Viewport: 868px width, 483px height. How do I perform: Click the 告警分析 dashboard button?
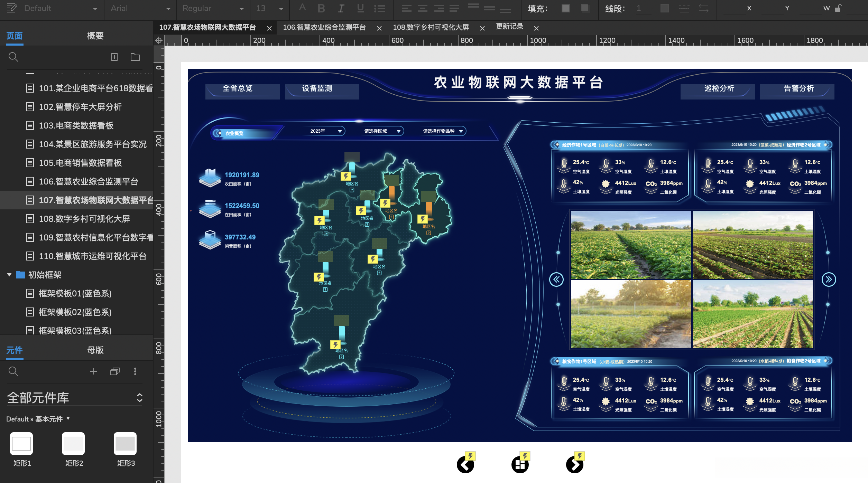click(798, 88)
